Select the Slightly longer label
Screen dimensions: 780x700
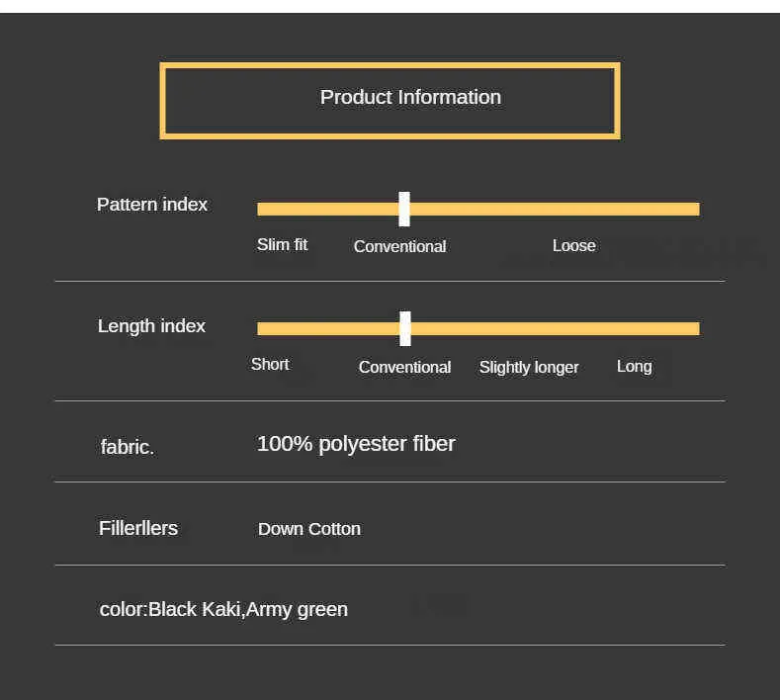[x=529, y=367]
